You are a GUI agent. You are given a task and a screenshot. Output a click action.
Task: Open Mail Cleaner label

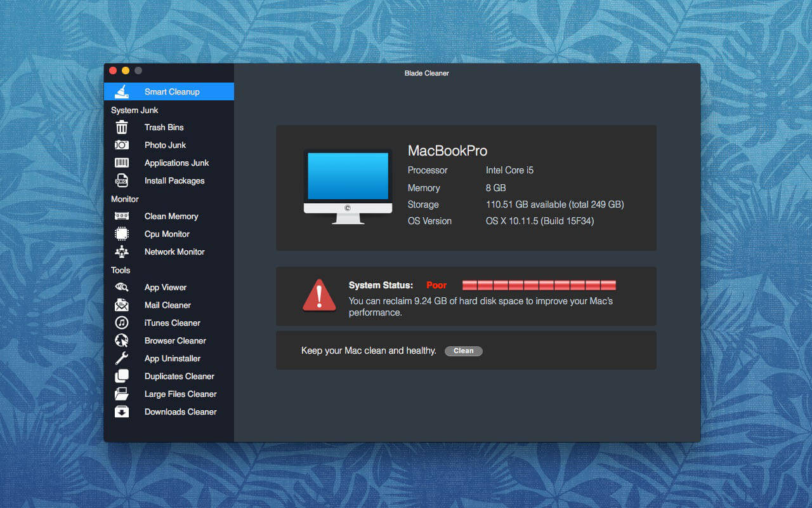[167, 305]
